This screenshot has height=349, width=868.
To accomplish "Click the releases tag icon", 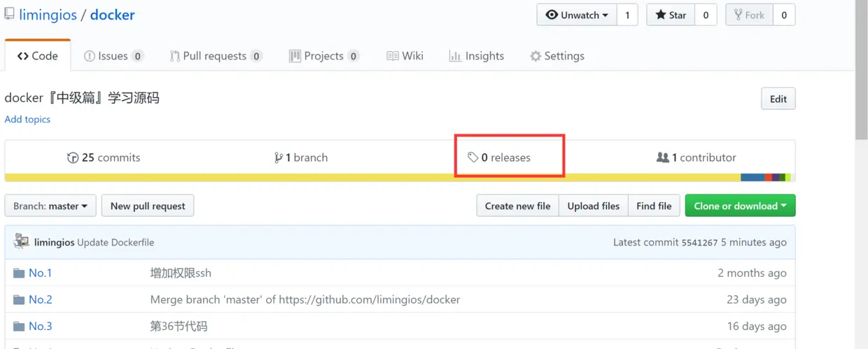I will (x=473, y=157).
